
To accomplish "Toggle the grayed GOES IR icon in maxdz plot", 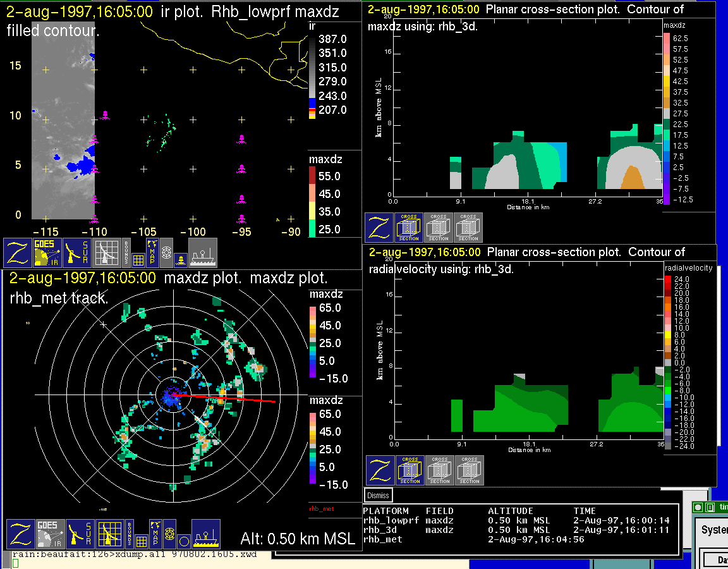I will pyautogui.click(x=50, y=534).
